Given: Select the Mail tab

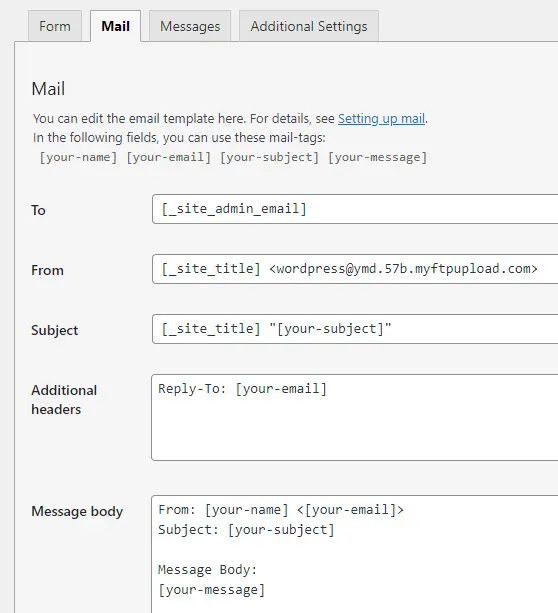Looking at the screenshot, I should [115, 26].
